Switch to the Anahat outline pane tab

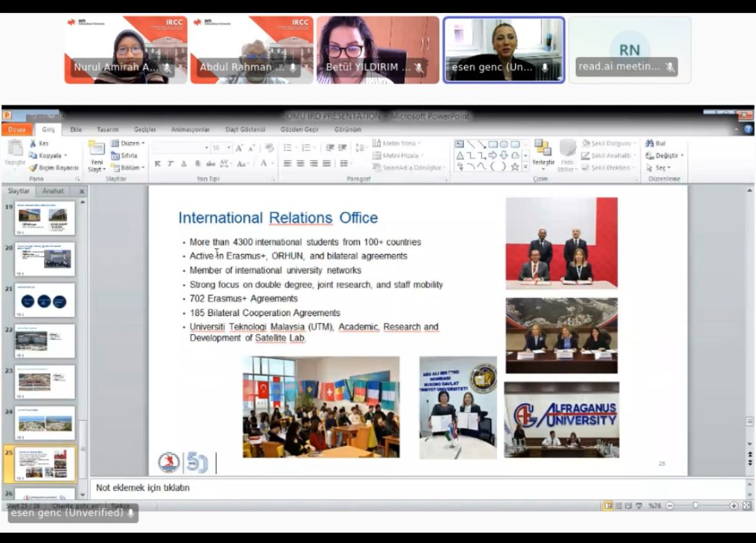coord(53,191)
